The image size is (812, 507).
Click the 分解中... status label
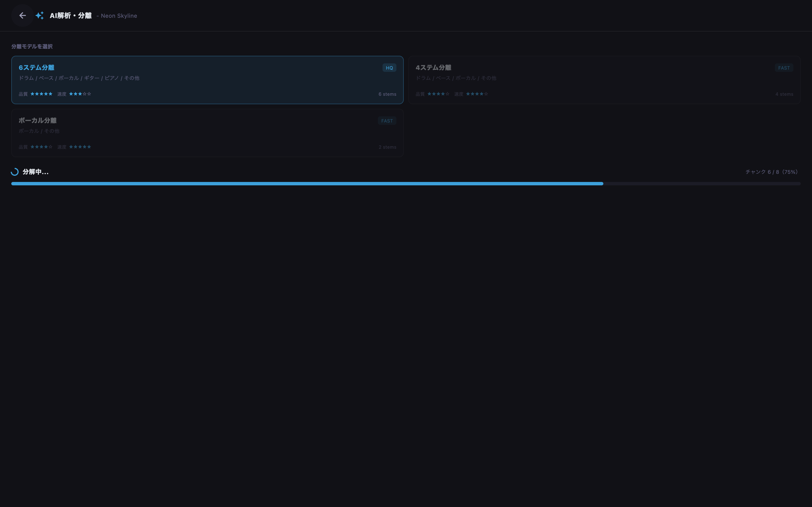click(x=36, y=172)
